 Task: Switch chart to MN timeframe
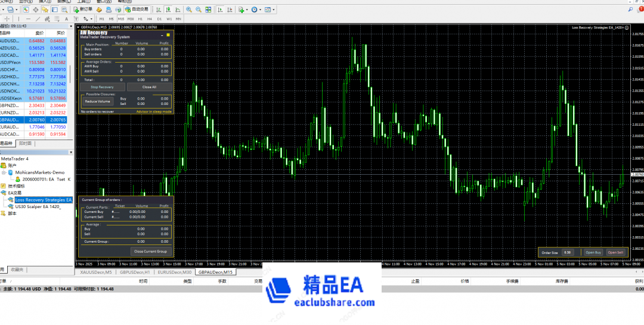click(x=178, y=19)
